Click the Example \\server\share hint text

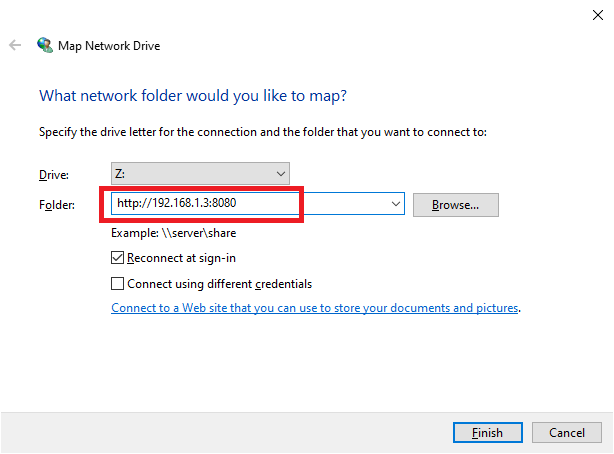pyautogui.click(x=174, y=233)
